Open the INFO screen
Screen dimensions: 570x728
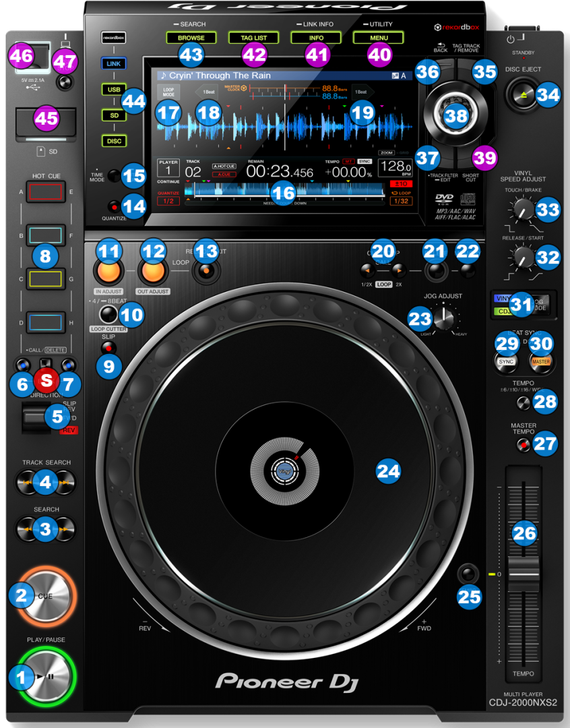(x=315, y=38)
